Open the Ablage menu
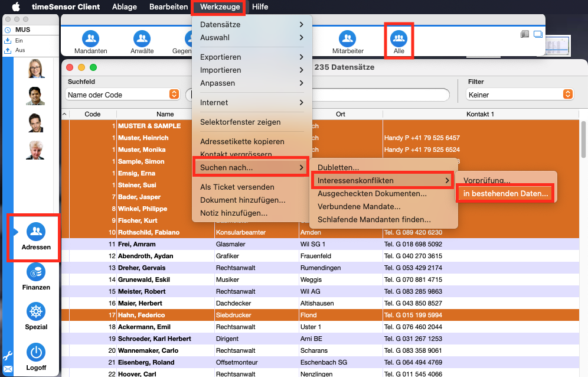The width and height of the screenshot is (588, 377). pyautogui.click(x=125, y=6)
